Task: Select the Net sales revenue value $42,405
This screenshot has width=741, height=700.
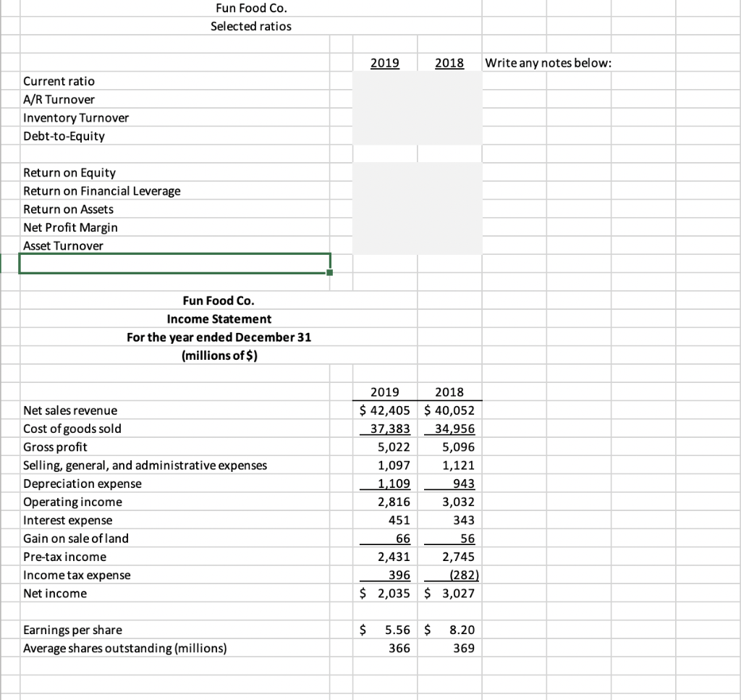Action: 384,410
